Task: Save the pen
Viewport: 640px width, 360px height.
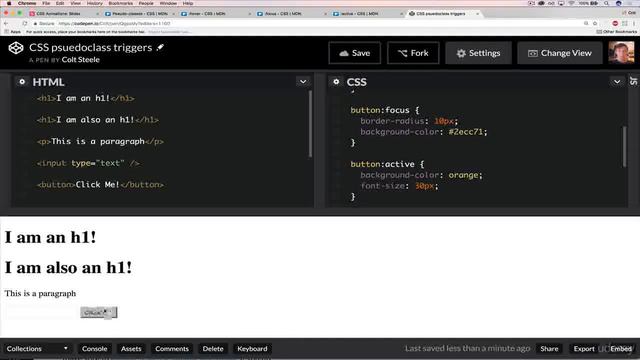Action: point(355,53)
